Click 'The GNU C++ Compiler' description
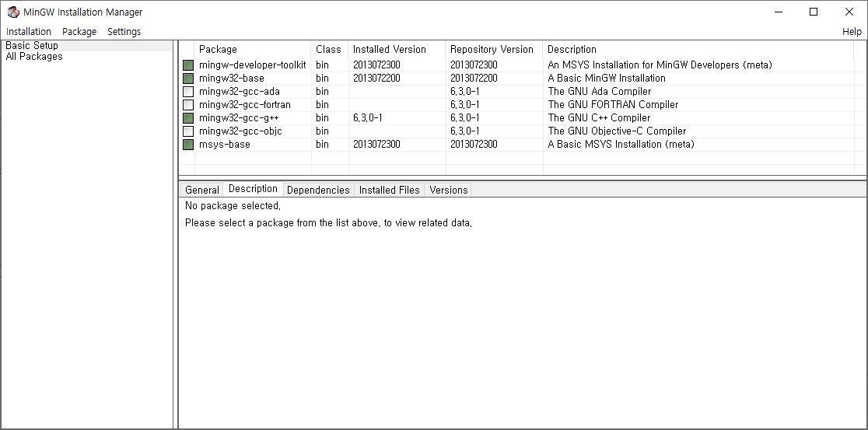 tap(599, 118)
